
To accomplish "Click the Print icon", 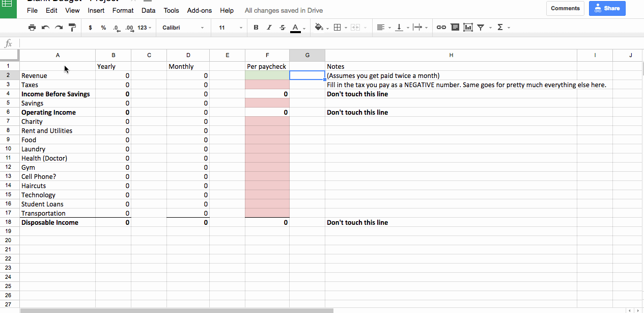I will [32, 28].
